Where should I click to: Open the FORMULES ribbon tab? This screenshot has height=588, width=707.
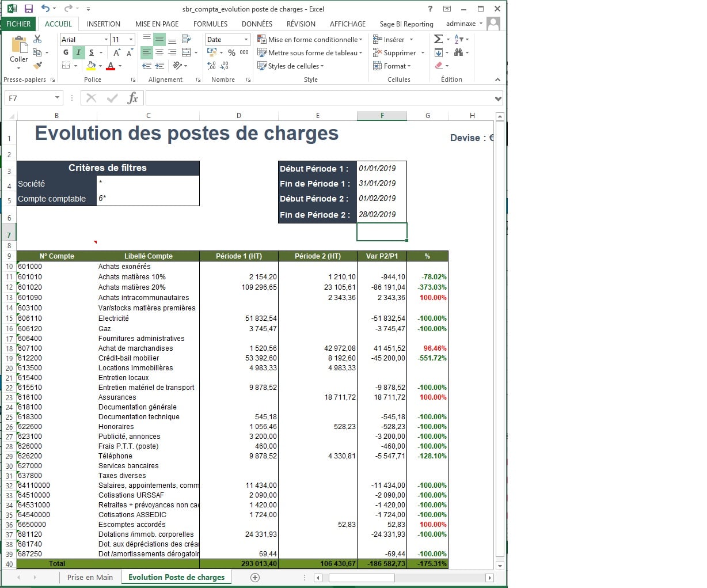pos(210,24)
